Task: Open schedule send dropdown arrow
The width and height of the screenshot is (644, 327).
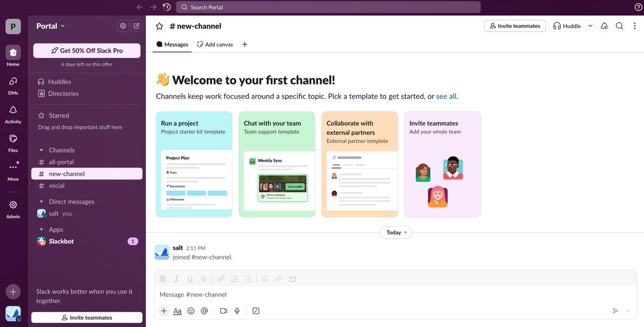Action: [x=629, y=311]
